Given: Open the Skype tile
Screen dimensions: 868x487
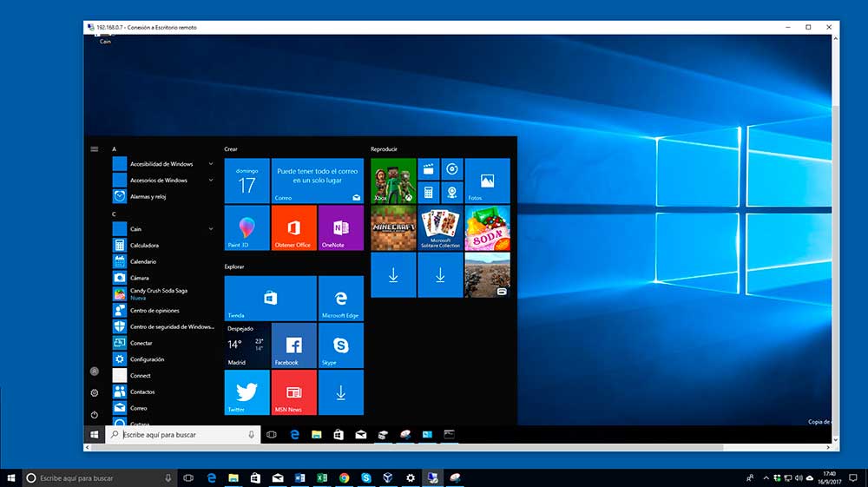Looking at the screenshot, I should tap(341, 346).
